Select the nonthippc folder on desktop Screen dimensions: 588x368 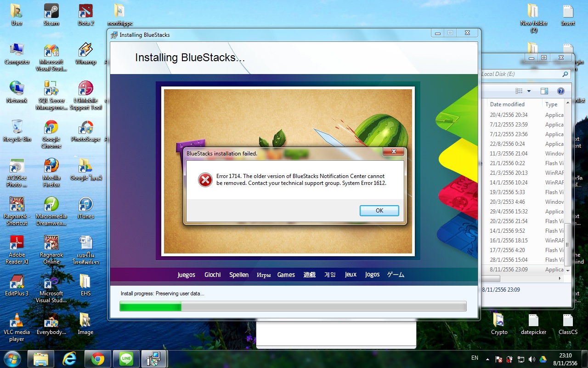pyautogui.click(x=119, y=15)
